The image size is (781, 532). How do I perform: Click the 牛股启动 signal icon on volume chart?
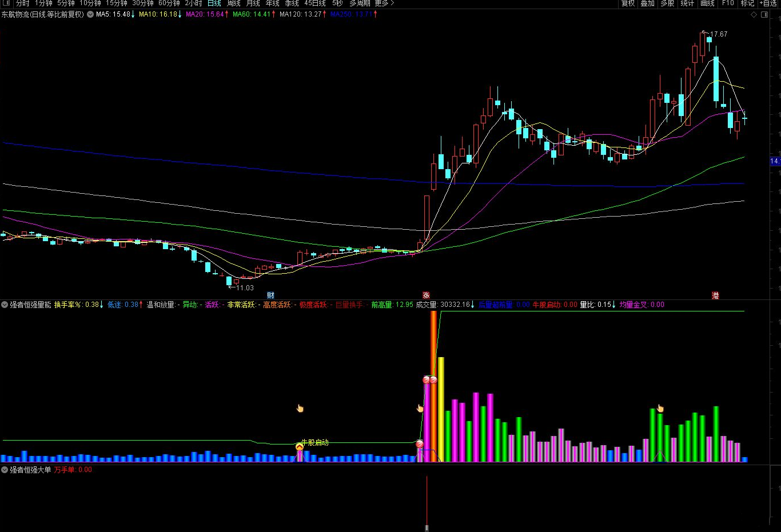point(300,447)
